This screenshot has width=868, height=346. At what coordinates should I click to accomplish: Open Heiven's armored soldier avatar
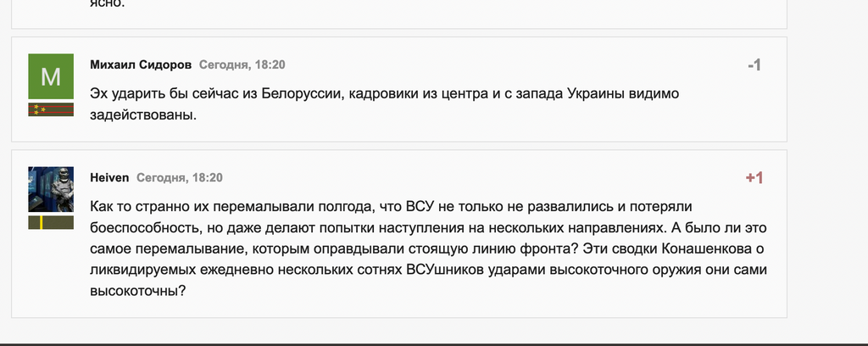pyautogui.click(x=51, y=189)
